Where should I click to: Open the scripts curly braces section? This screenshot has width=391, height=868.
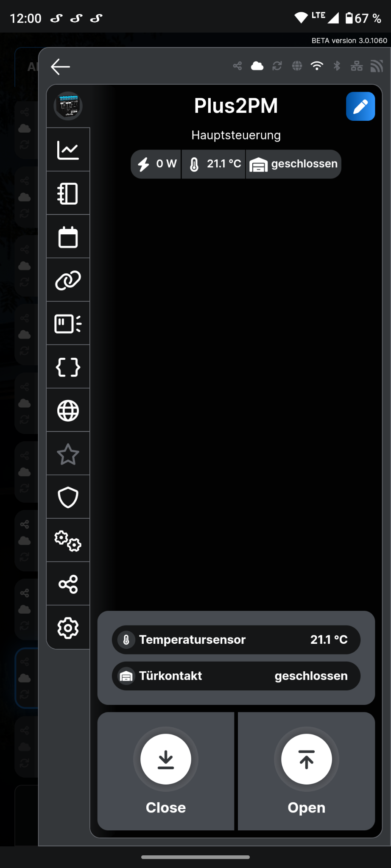[x=68, y=367]
